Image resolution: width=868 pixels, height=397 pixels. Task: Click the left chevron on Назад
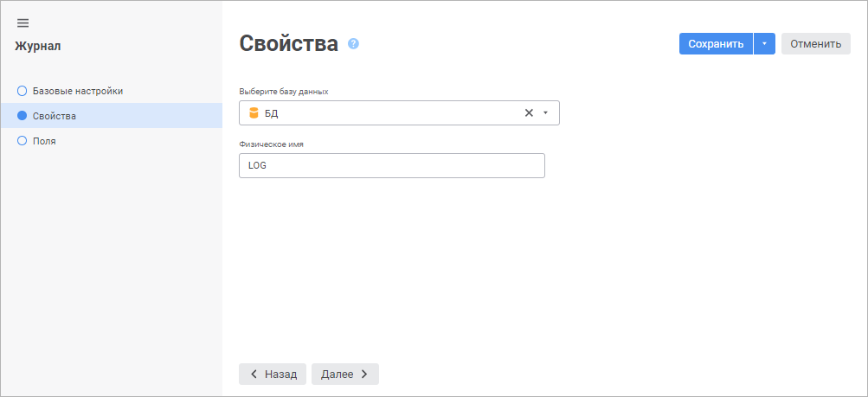click(254, 375)
